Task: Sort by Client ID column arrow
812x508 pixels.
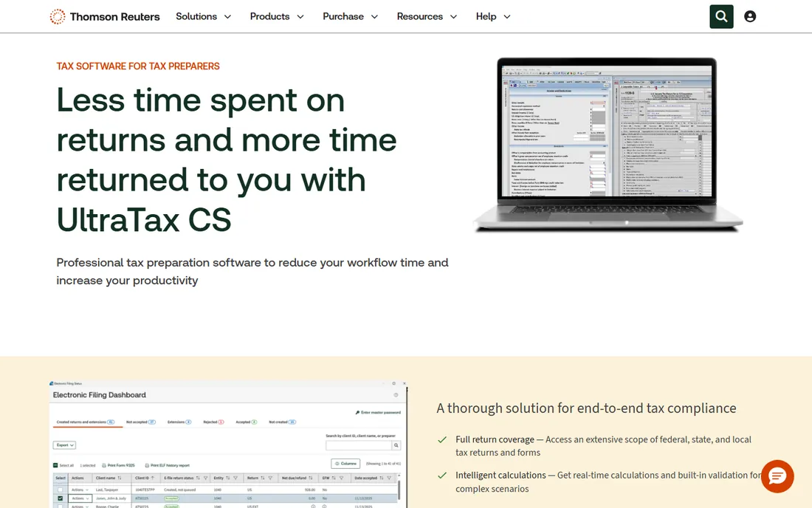Action: 153,478
